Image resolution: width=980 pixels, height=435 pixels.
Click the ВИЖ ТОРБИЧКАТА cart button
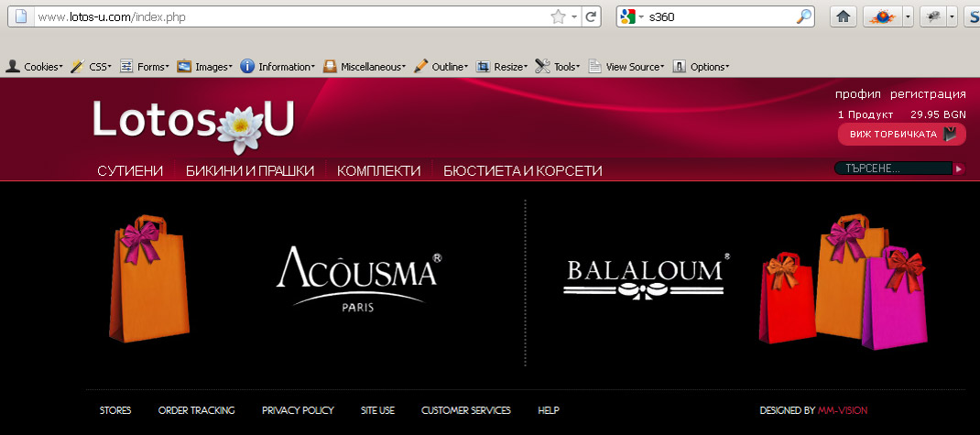[901, 135]
